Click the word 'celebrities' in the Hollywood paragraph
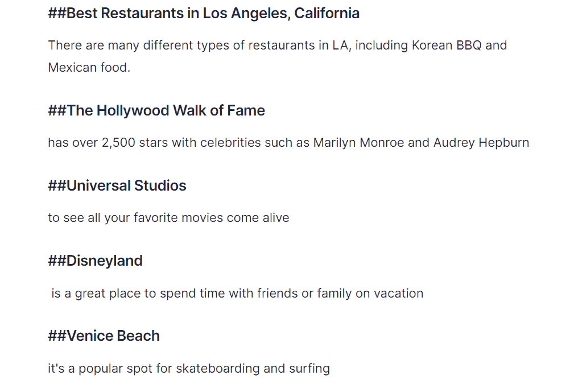The width and height of the screenshot is (574, 392). point(230,142)
